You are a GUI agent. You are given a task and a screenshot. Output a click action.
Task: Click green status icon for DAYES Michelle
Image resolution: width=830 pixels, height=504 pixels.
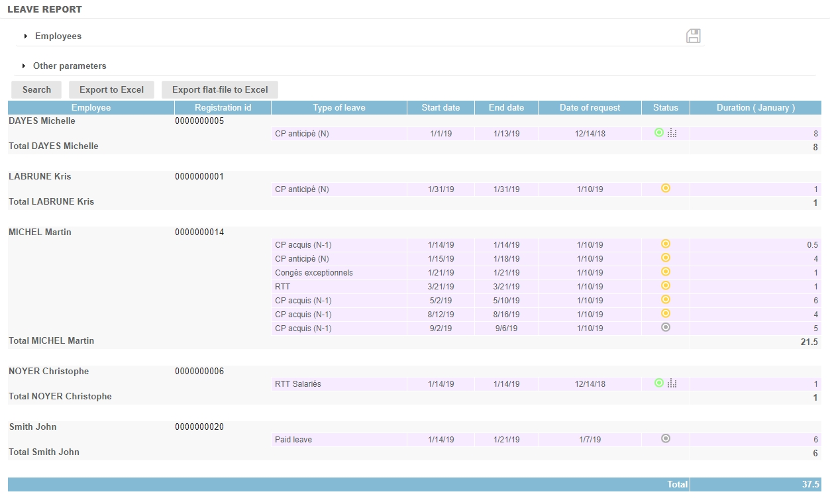point(658,132)
